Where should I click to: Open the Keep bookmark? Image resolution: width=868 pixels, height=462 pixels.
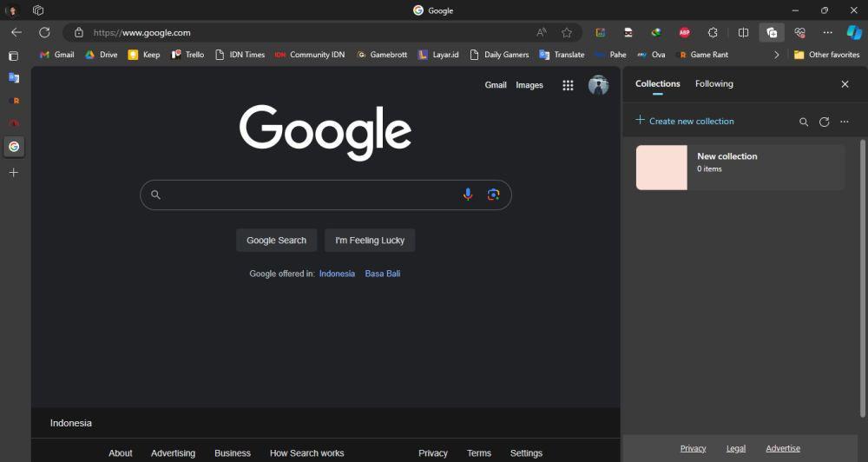[144, 55]
